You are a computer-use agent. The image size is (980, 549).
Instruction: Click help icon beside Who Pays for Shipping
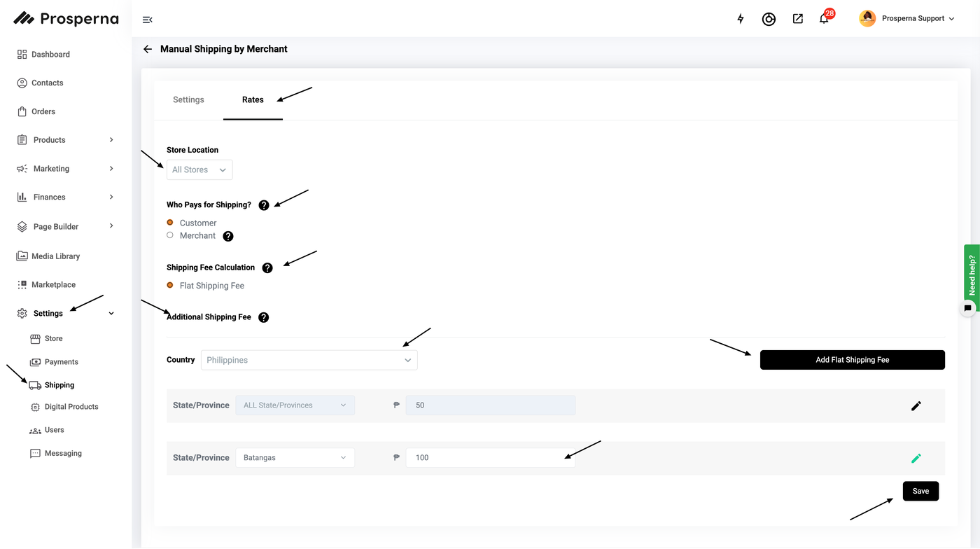coord(264,205)
